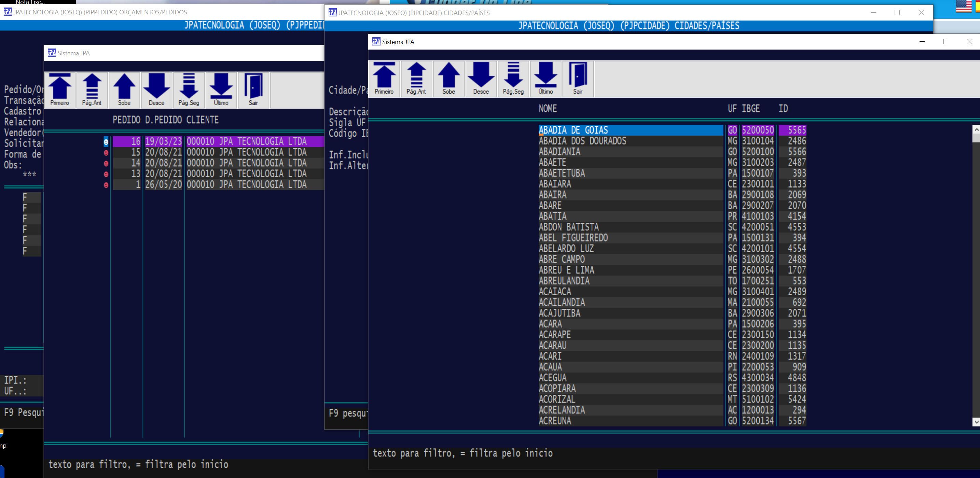The image size is (980, 478).
Task: Select ACREUNA row at list bottom
Action: click(x=555, y=421)
